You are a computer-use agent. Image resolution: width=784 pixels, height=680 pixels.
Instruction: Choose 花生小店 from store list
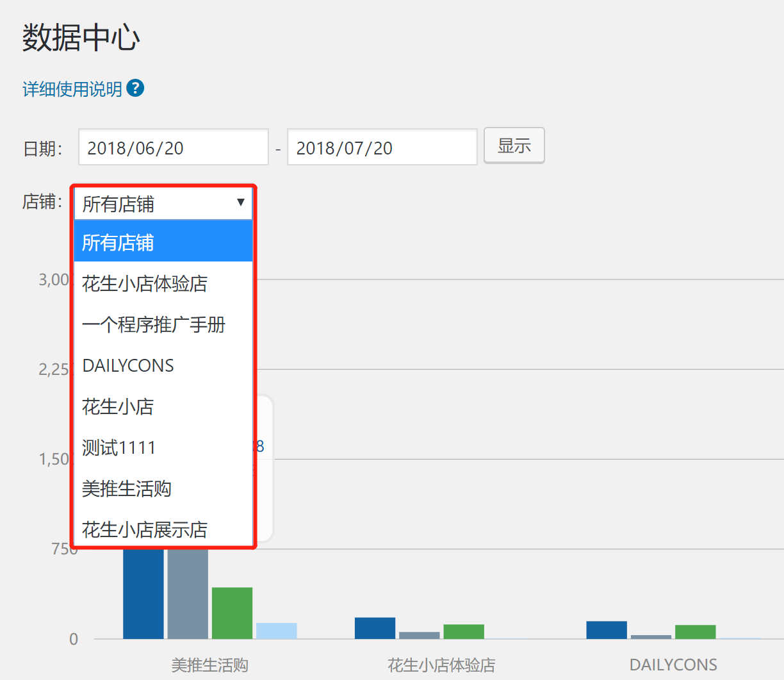[x=163, y=406]
